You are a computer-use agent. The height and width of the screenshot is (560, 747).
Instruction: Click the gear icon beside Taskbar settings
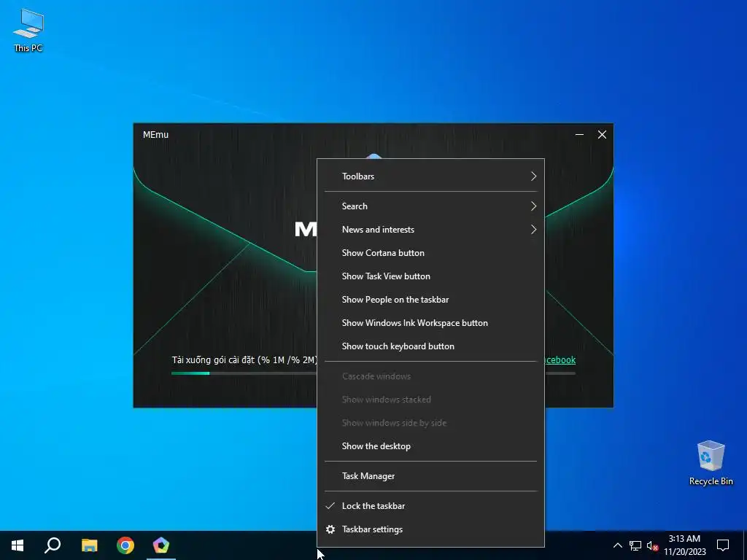[330, 529]
